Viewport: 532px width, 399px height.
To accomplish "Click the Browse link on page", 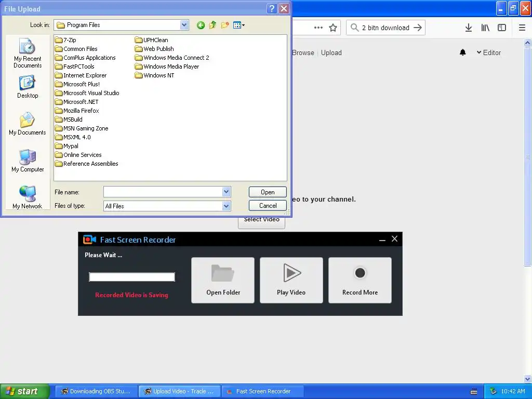I will click(x=303, y=52).
